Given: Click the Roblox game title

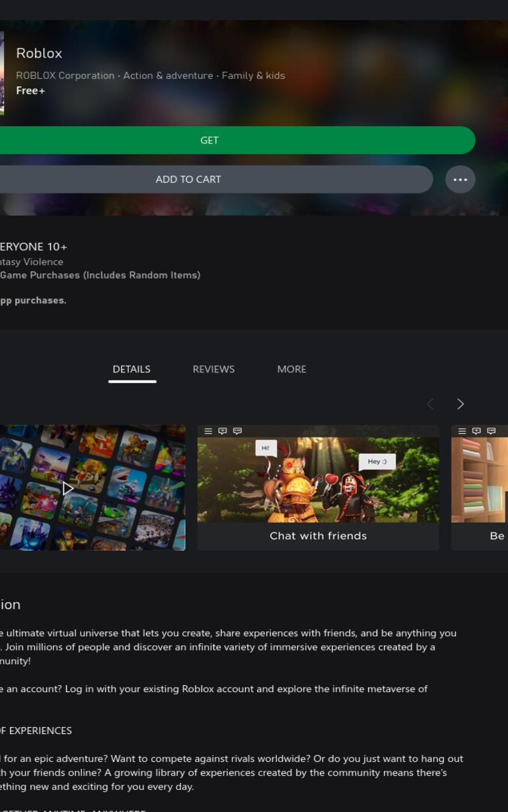Looking at the screenshot, I should [x=39, y=53].
